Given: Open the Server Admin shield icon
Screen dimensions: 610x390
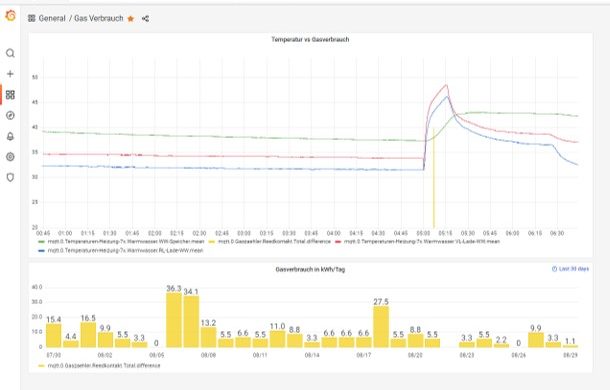Looking at the screenshot, I should pos(11,177).
